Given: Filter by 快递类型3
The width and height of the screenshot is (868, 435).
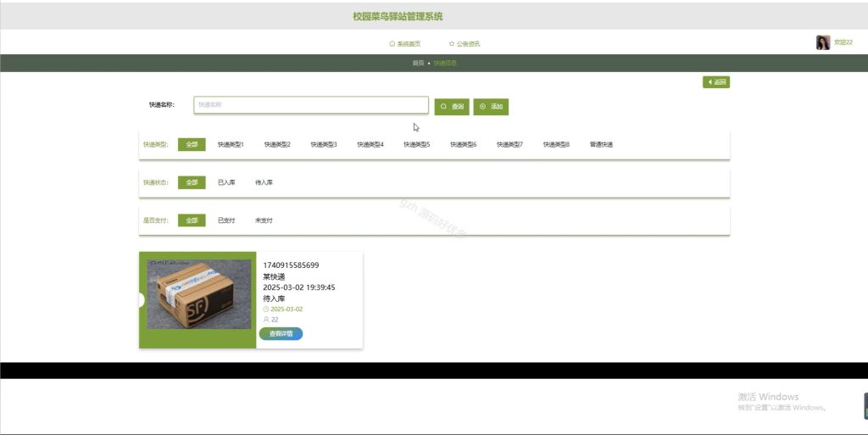Looking at the screenshot, I should coord(324,144).
